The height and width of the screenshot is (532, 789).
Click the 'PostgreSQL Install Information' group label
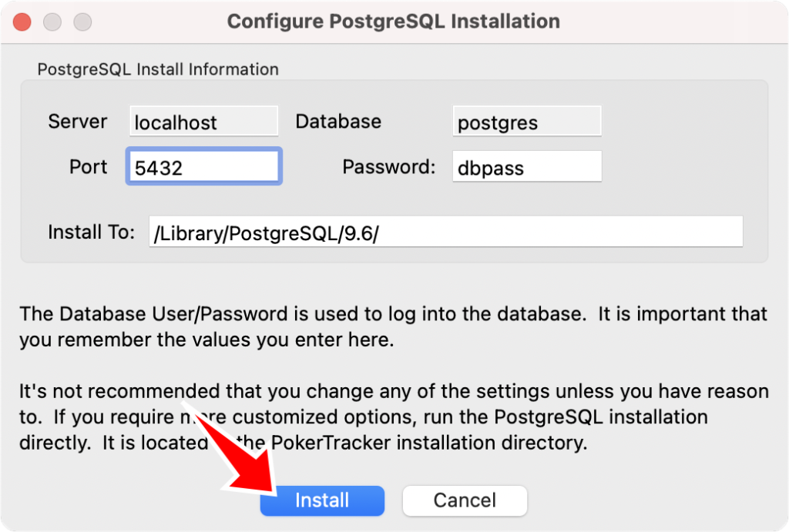point(158,69)
